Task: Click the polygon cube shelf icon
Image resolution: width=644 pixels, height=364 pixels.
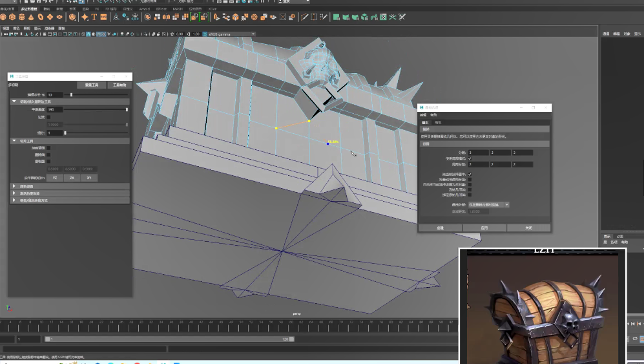Action: tap(13, 17)
